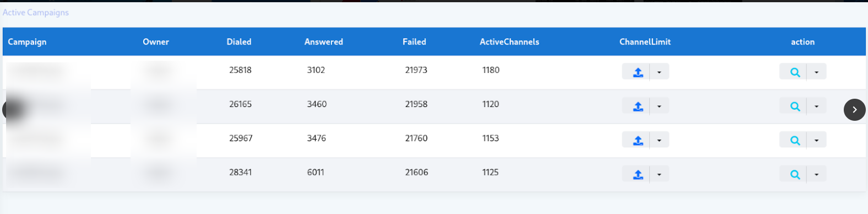Sort by the Answered column header
This screenshot has width=868, height=214.
[x=324, y=42]
